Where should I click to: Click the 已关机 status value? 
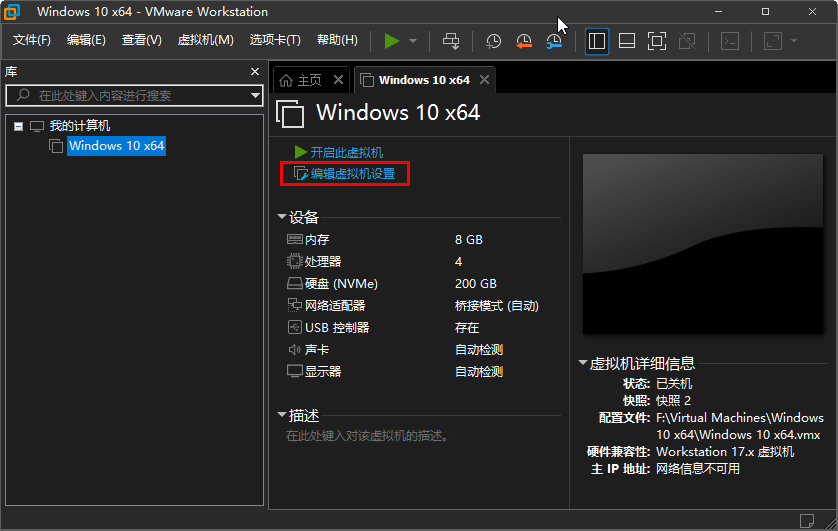pos(674,384)
